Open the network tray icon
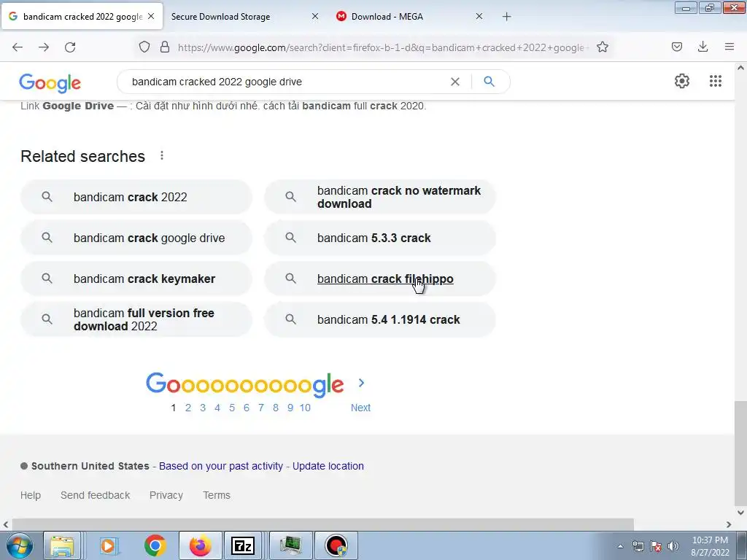Image resolution: width=747 pixels, height=560 pixels. 638,546
